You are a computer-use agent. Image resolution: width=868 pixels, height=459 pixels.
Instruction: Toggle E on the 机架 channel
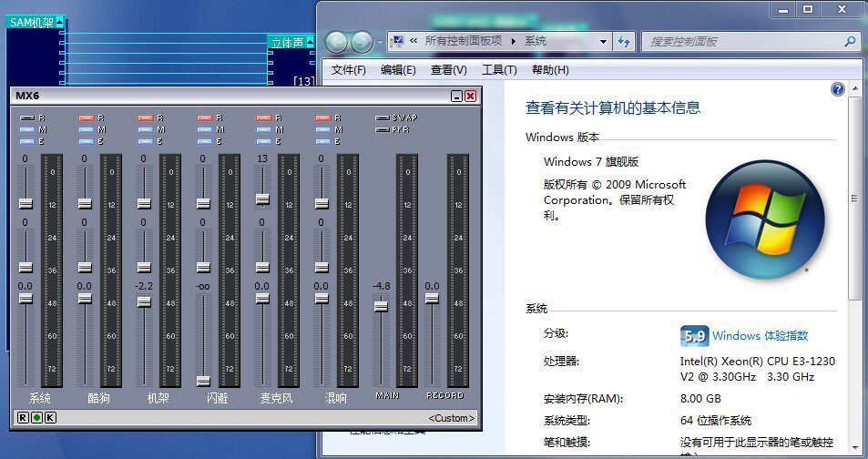(x=146, y=142)
